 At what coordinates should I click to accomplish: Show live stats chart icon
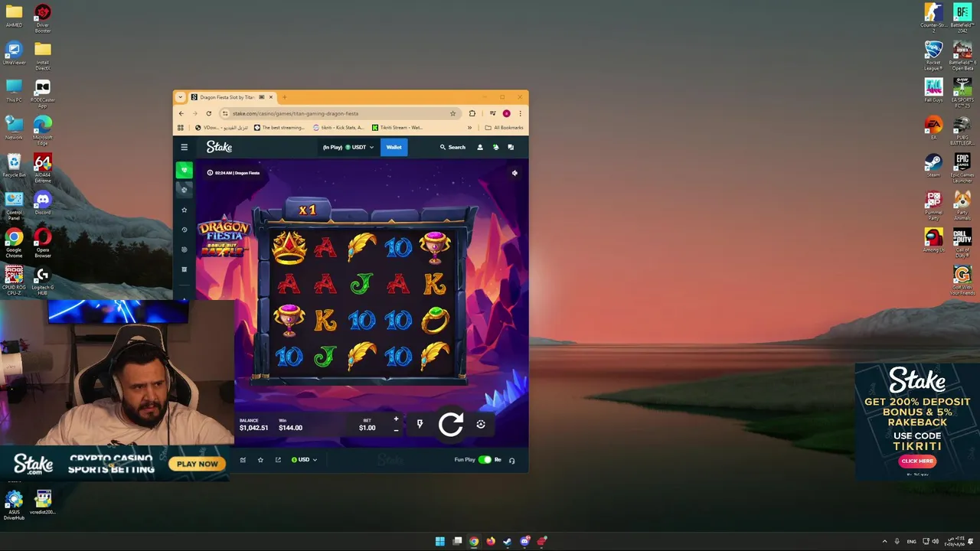point(243,460)
